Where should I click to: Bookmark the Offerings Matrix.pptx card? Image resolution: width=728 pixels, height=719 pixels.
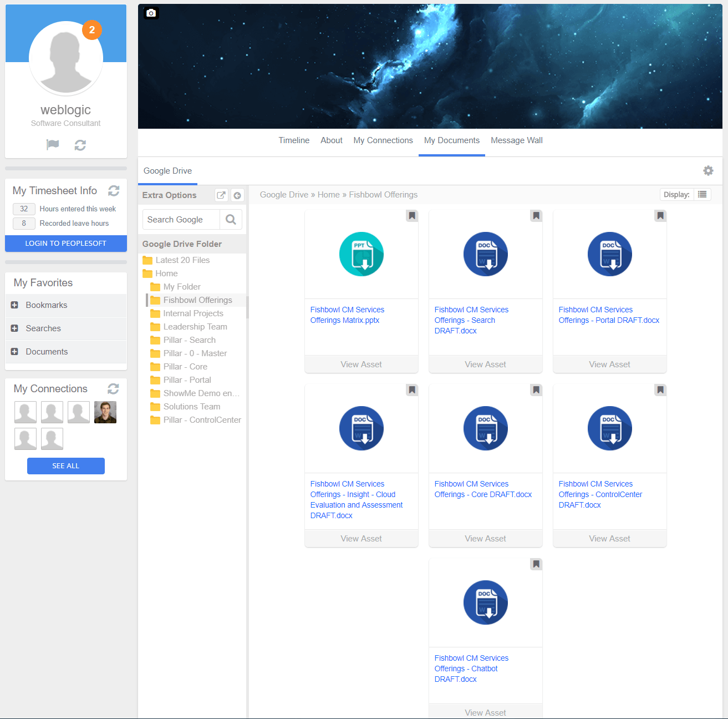coord(412,215)
